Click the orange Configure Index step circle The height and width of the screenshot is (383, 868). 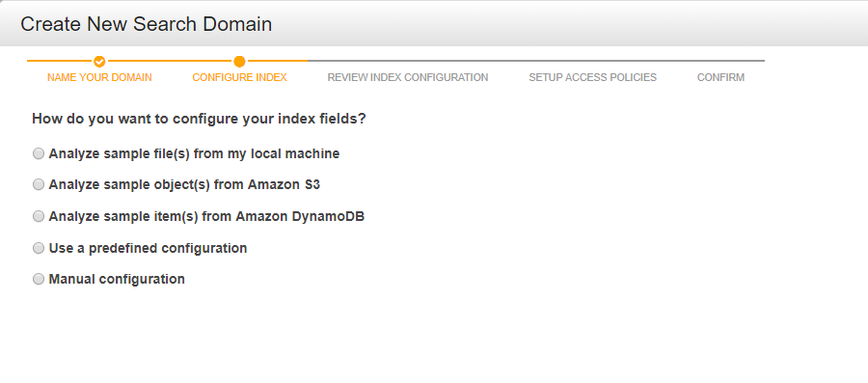tap(239, 62)
